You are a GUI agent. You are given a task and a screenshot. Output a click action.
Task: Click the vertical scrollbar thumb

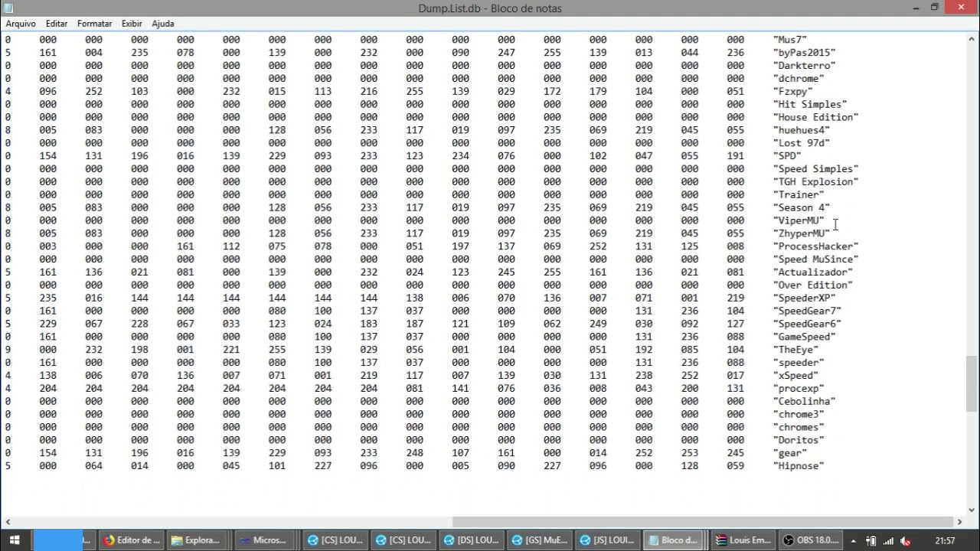pos(972,383)
